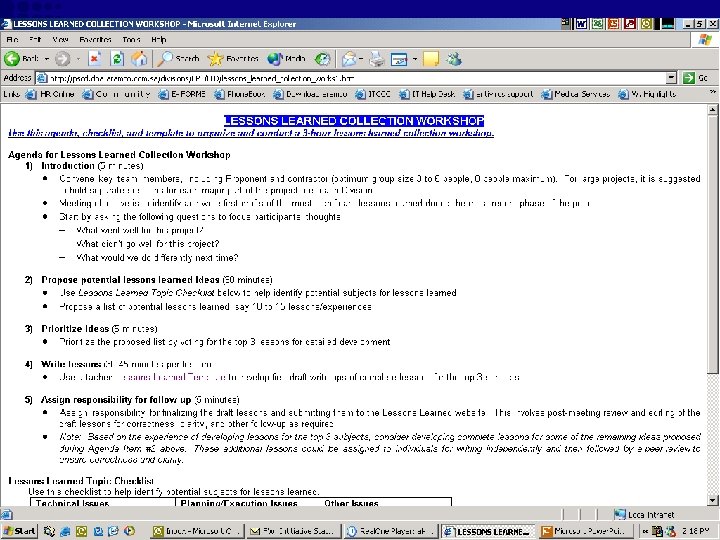Viewport: 720px width, 540px height.
Task: Open the IT Help Desk link
Action: click(427, 94)
